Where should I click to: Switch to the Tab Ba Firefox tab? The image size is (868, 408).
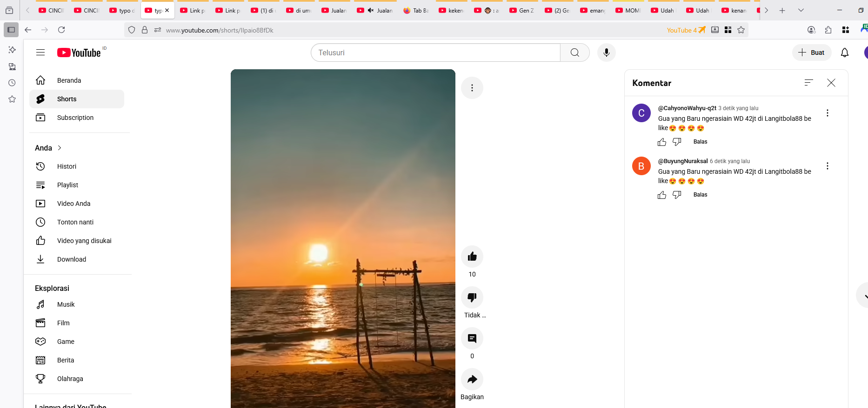click(416, 10)
